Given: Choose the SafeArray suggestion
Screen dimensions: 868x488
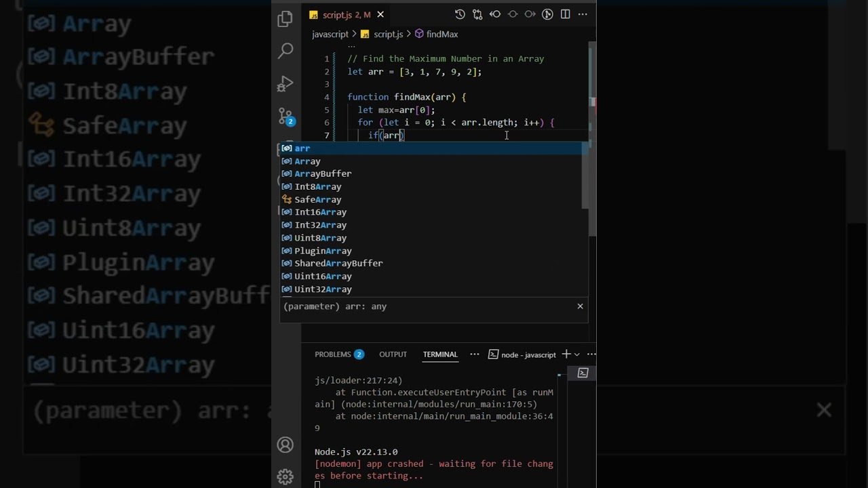Looking at the screenshot, I should point(431,200).
